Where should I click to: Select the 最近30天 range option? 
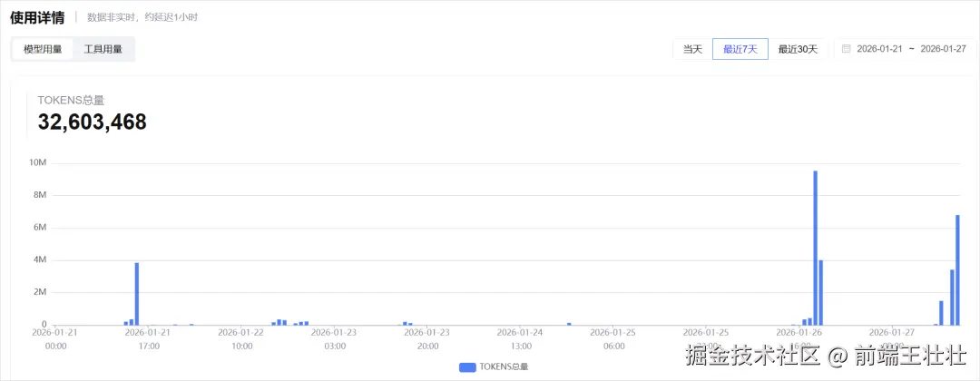[798, 49]
